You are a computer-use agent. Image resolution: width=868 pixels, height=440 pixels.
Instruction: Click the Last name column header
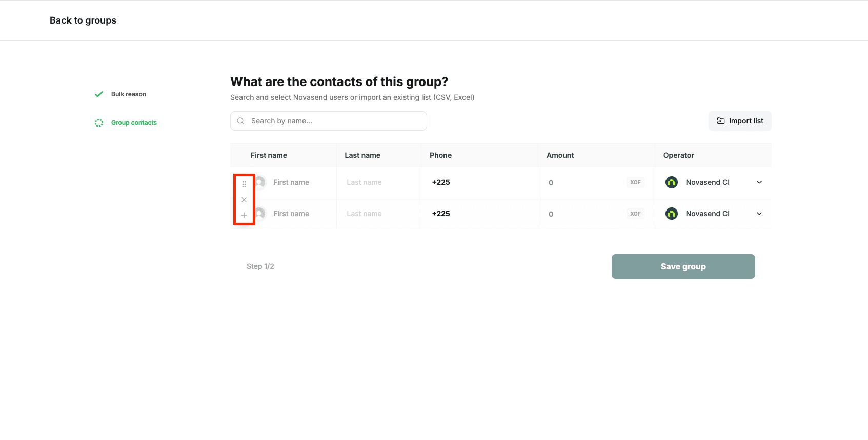pyautogui.click(x=362, y=155)
